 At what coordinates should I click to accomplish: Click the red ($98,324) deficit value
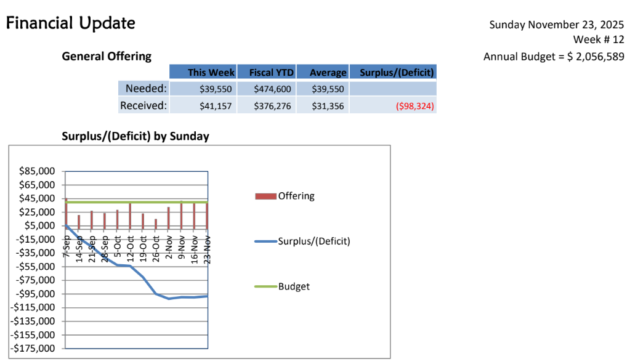(x=415, y=107)
